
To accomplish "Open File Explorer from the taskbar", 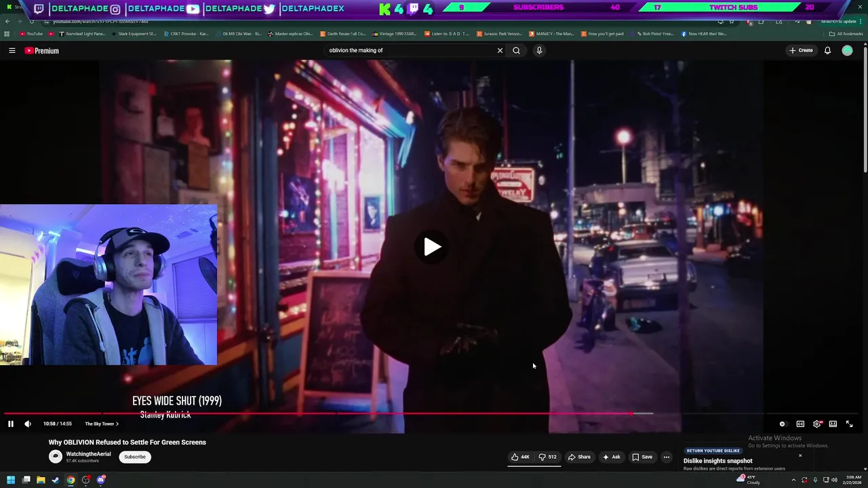I will (x=41, y=480).
